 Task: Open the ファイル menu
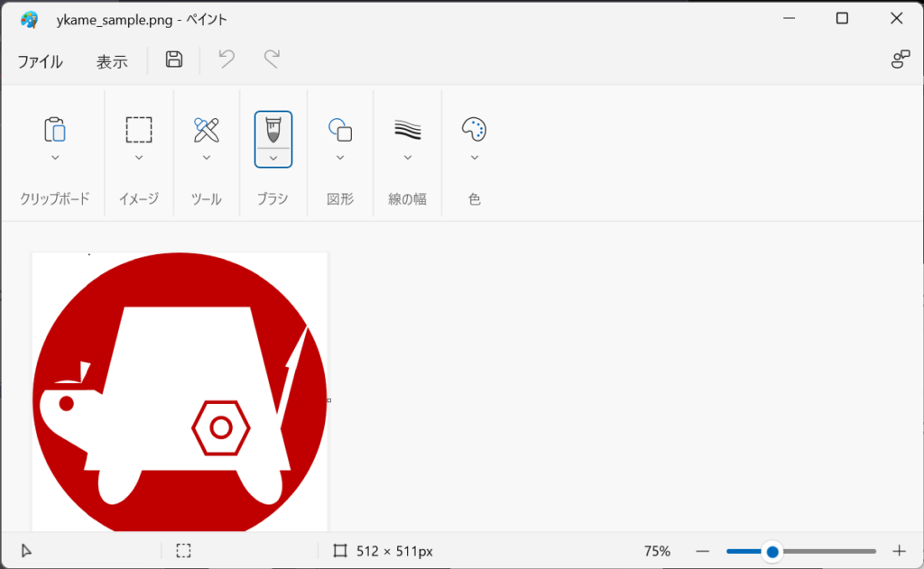(x=40, y=61)
